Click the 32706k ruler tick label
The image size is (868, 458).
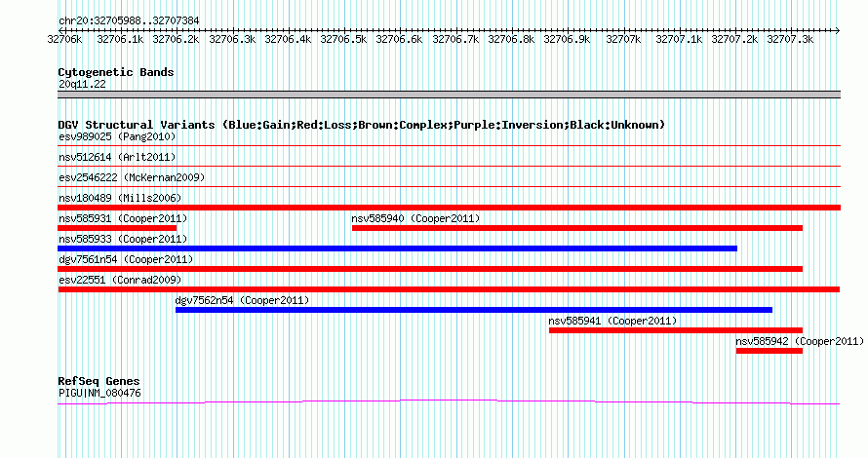(64, 39)
